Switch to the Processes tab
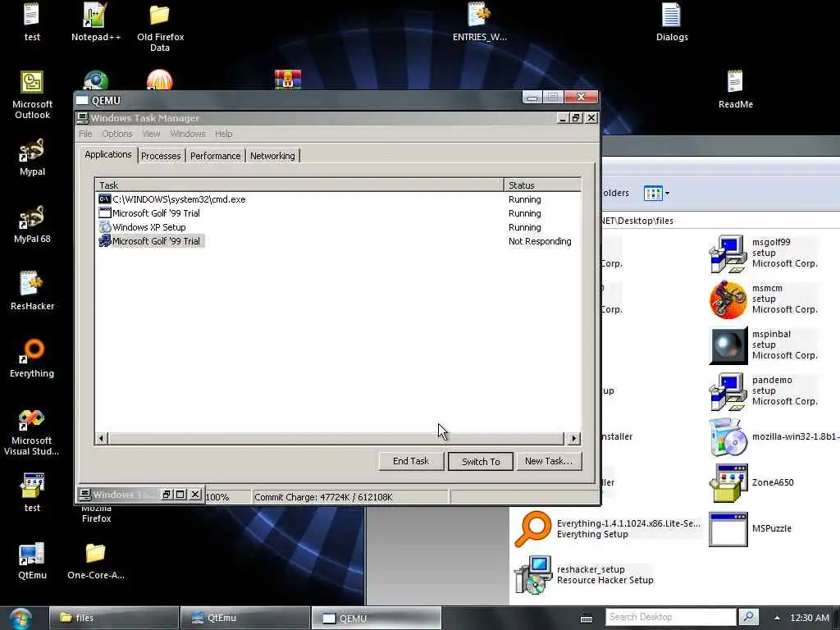The image size is (840, 630). [x=161, y=156]
